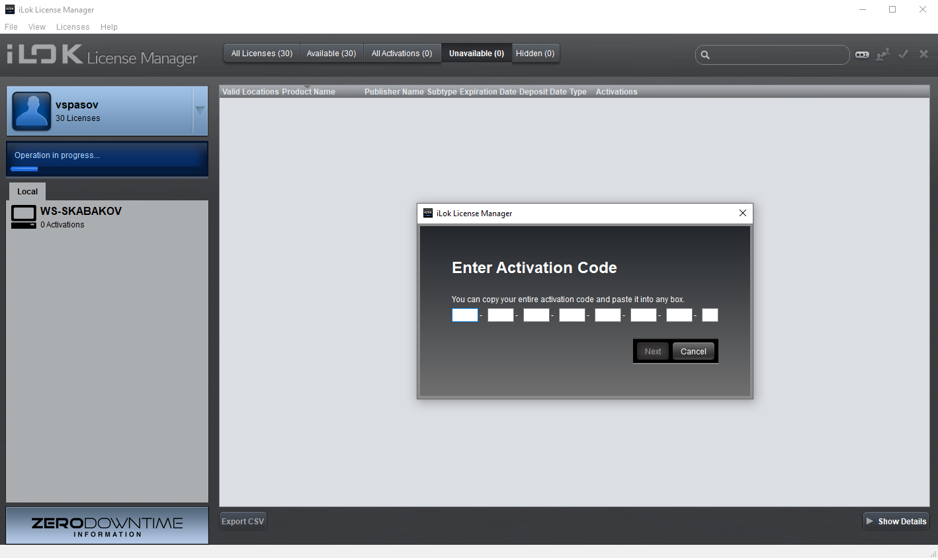Switch to Available (30) tab
Screen dimensions: 938x560
pos(331,54)
